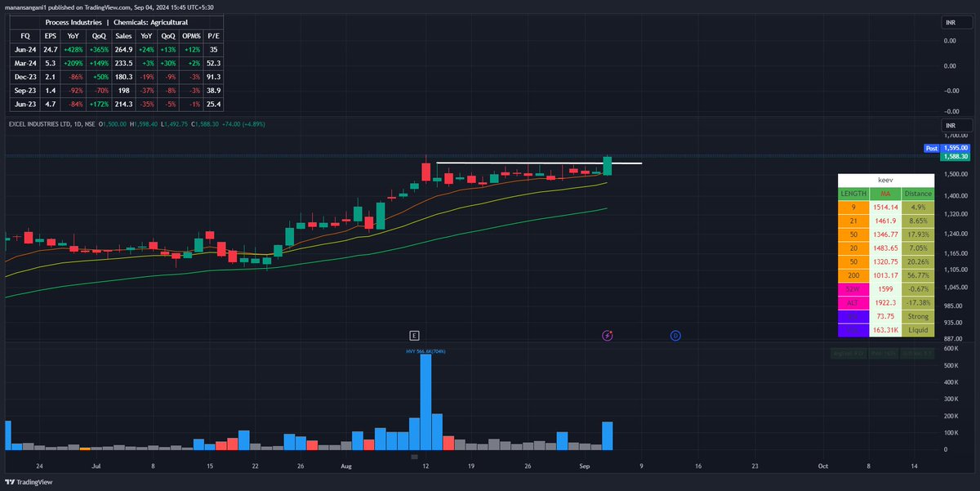Click the green 1,588.30 last price label
This screenshot has height=491, width=980.
pos(954,156)
